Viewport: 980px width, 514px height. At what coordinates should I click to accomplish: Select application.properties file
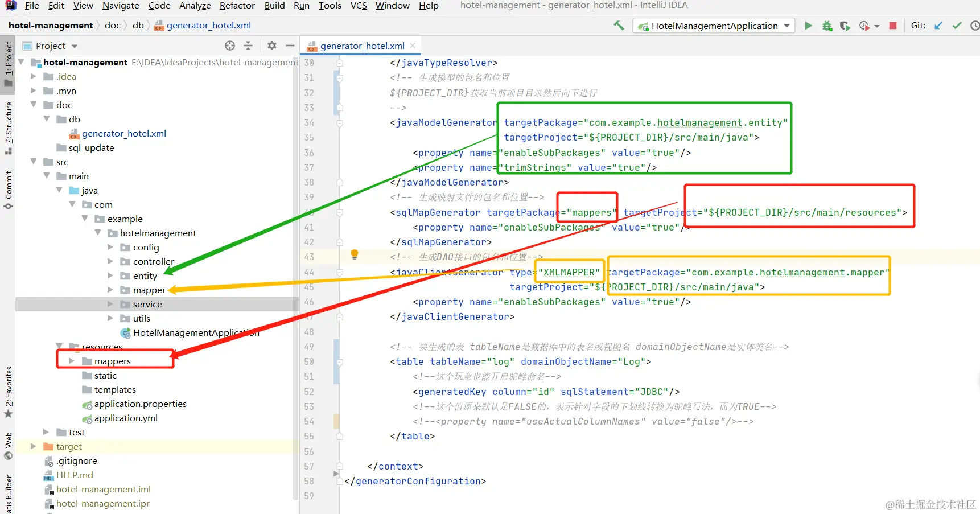140,404
